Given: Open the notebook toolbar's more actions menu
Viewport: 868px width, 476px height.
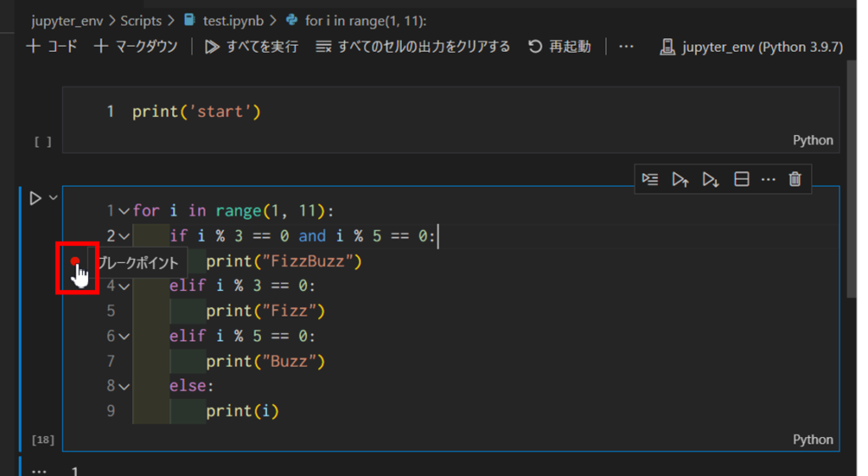Looking at the screenshot, I should [626, 47].
